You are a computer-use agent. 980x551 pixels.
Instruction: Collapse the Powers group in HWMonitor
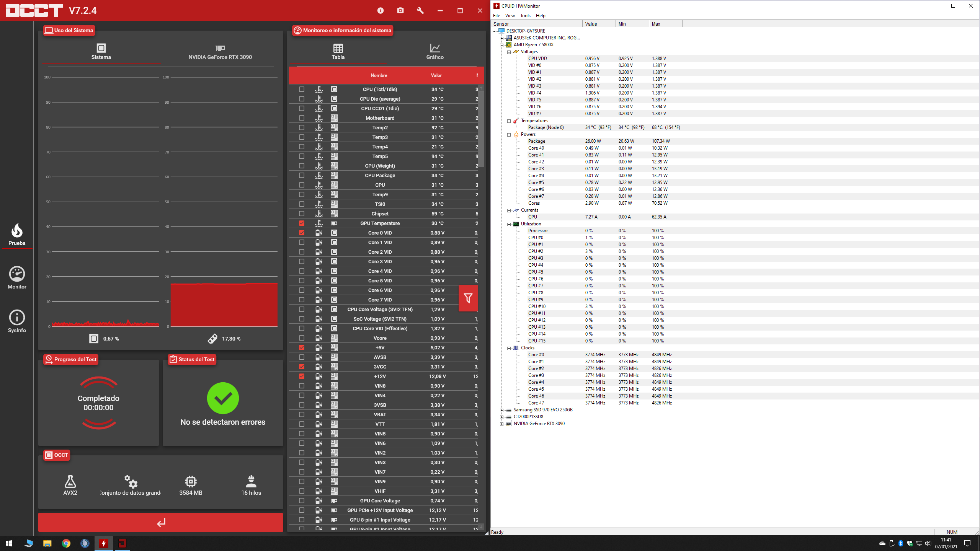[x=509, y=134]
